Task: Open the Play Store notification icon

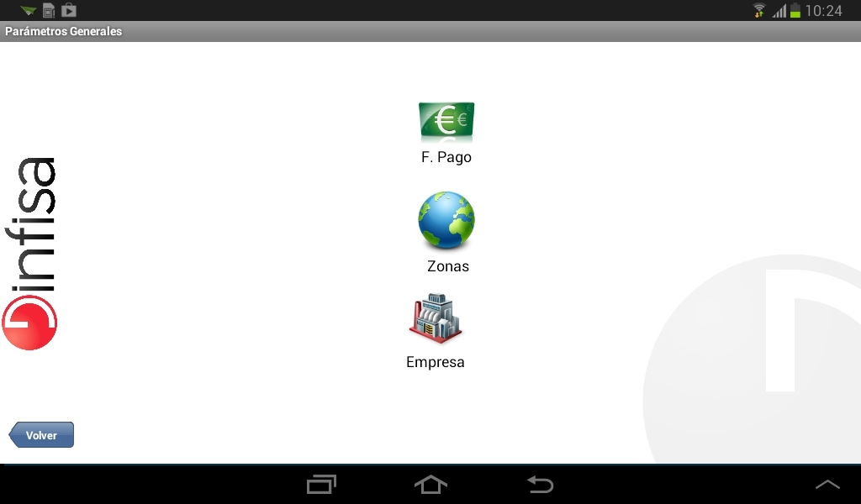Action: click(x=69, y=10)
